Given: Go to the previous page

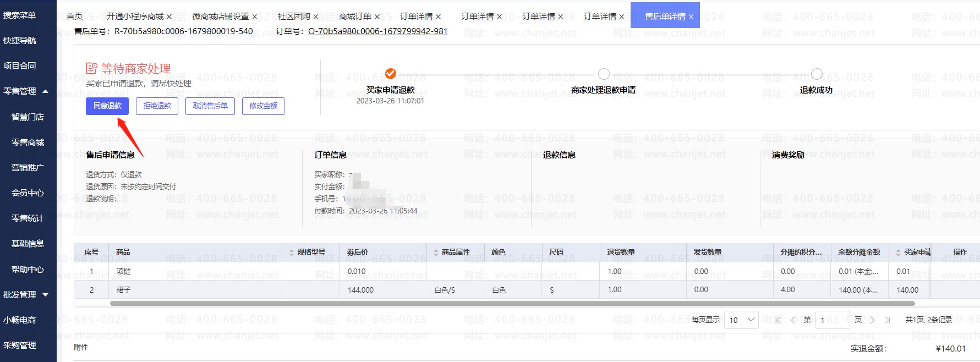Looking at the screenshot, I should pyautogui.click(x=793, y=320).
